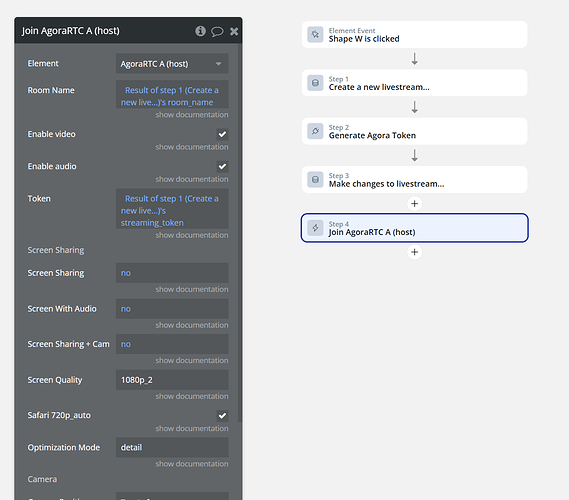Click the database icon on Step 1
The height and width of the screenshot is (500, 569).
pos(315,83)
